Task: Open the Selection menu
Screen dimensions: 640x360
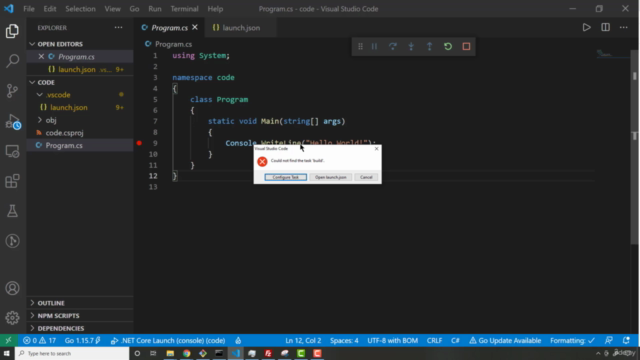Action: (x=80, y=9)
